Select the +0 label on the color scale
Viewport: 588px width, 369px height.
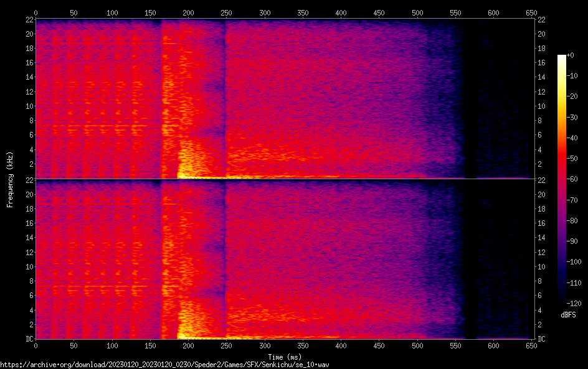point(571,55)
